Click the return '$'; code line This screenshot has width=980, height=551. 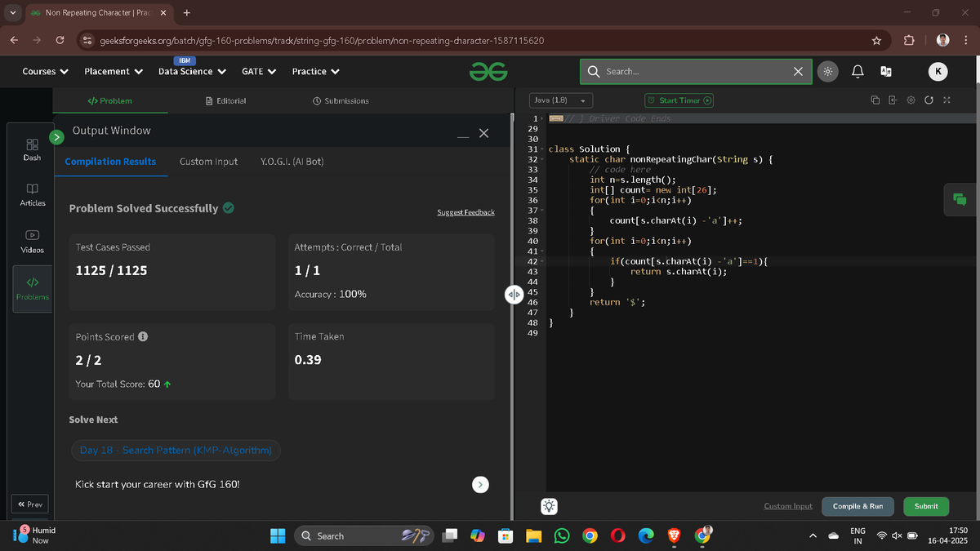click(x=618, y=302)
